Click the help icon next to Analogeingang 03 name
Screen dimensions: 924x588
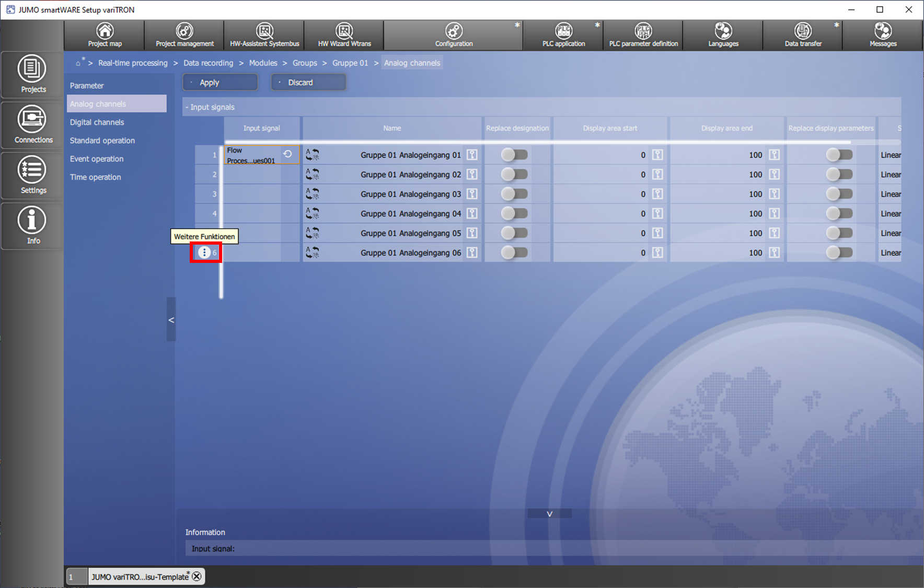click(x=472, y=194)
